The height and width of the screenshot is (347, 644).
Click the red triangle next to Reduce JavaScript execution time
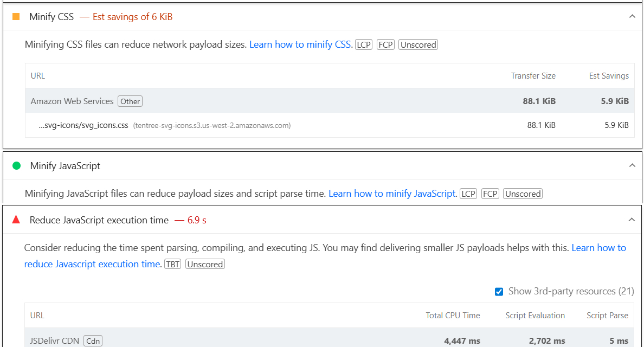pyautogui.click(x=16, y=219)
